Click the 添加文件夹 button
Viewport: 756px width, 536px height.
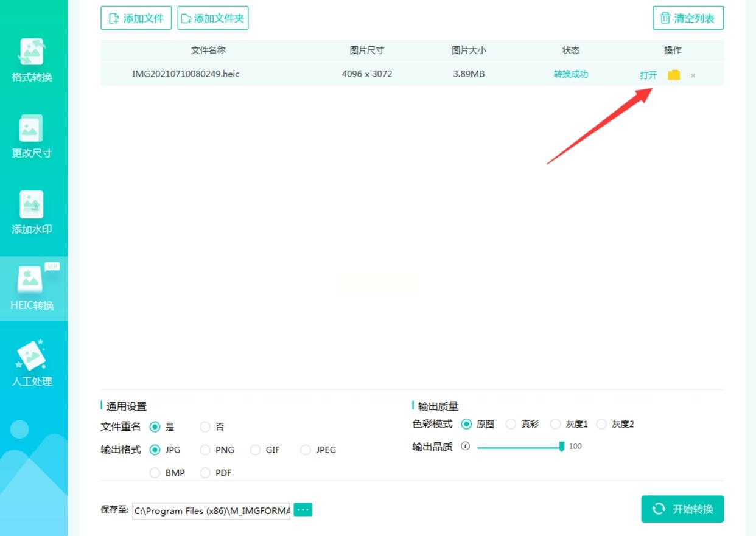(213, 18)
